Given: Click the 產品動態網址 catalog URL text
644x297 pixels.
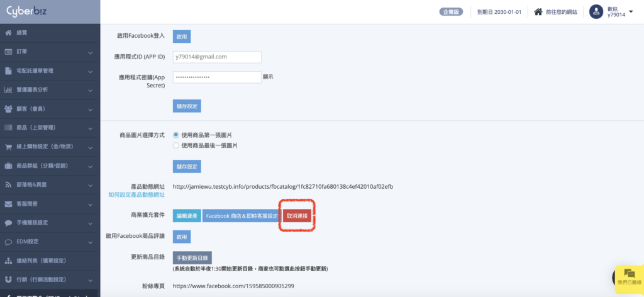Looking at the screenshot, I should [x=283, y=186].
